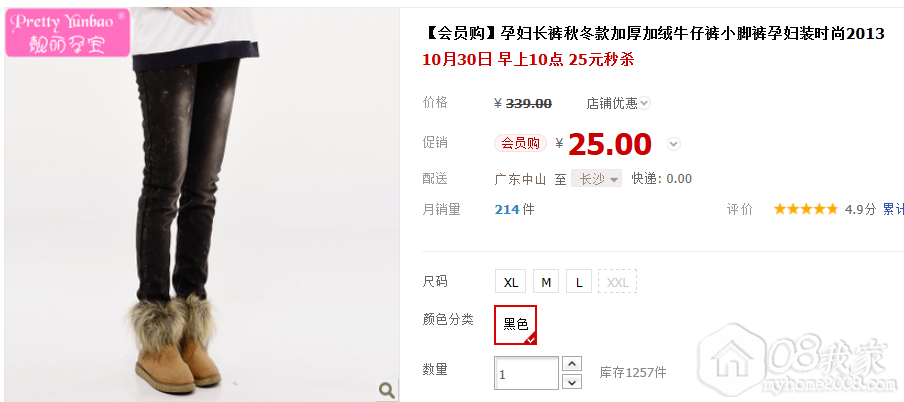Decrease quantity with the down arrow
This screenshot has height=402, width=904.
tap(571, 382)
